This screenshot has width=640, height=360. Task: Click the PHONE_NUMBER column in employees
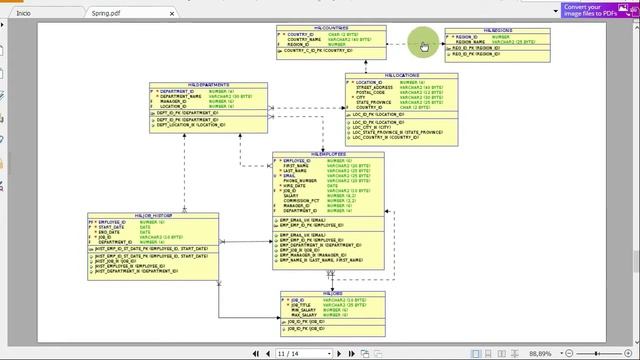[x=300, y=181]
